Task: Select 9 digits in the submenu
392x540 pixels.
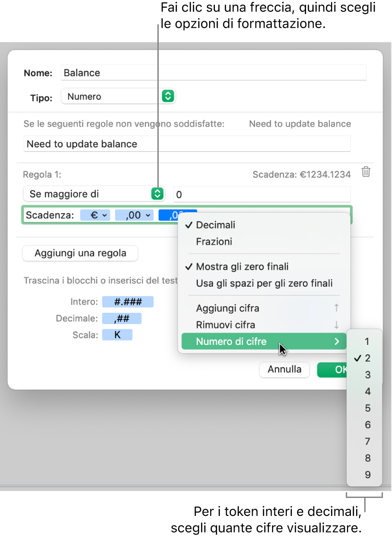Action: click(x=365, y=474)
